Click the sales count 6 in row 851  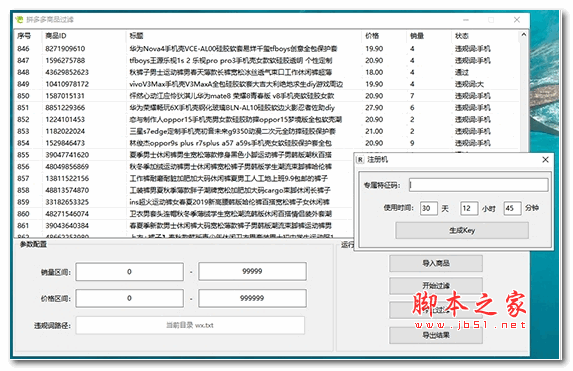pos(412,108)
